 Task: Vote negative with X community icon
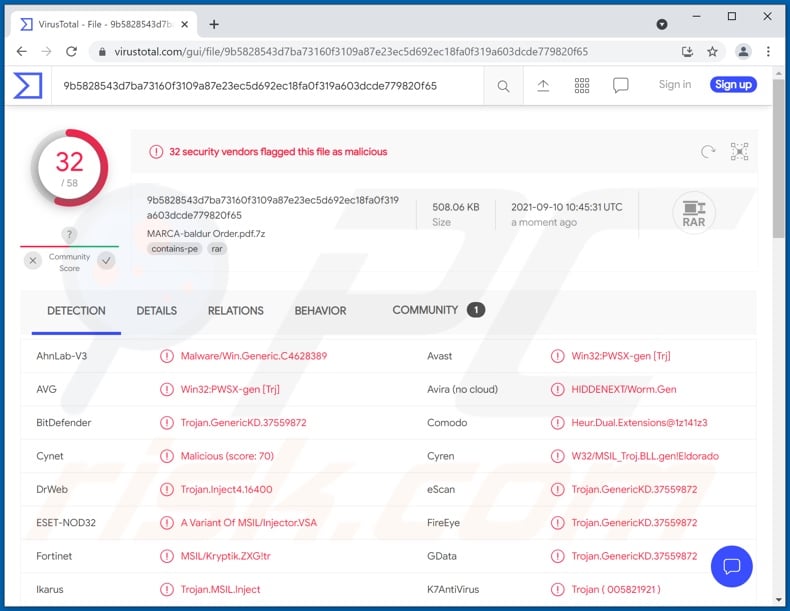click(x=33, y=260)
